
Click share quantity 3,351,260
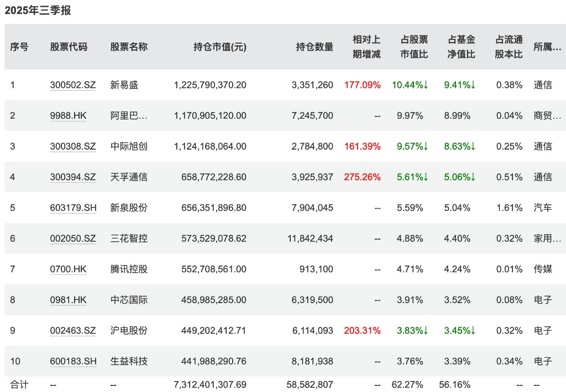pyautogui.click(x=312, y=85)
